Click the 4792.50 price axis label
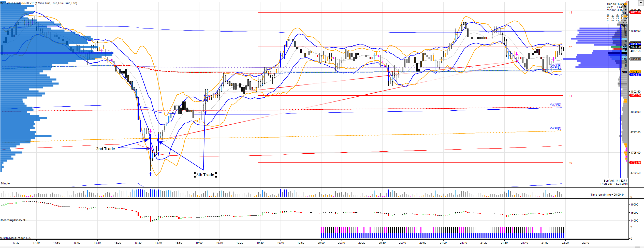The width and height of the screenshot is (644, 248). [x=635, y=173]
